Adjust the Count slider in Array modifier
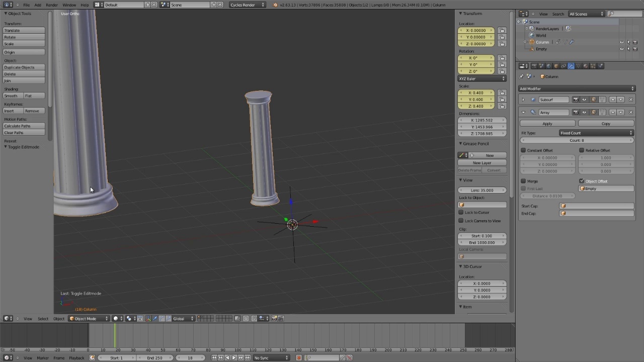 tap(577, 140)
